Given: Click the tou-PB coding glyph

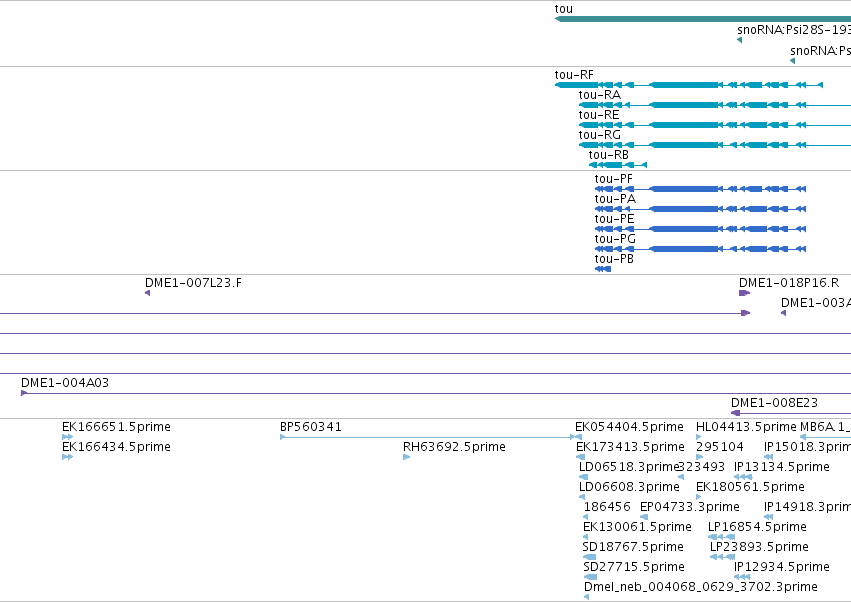Looking at the screenshot, I should [x=603, y=269].
